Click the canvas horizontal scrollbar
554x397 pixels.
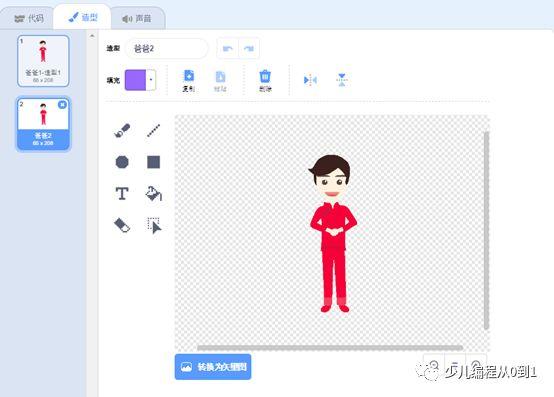coord(330,348)
